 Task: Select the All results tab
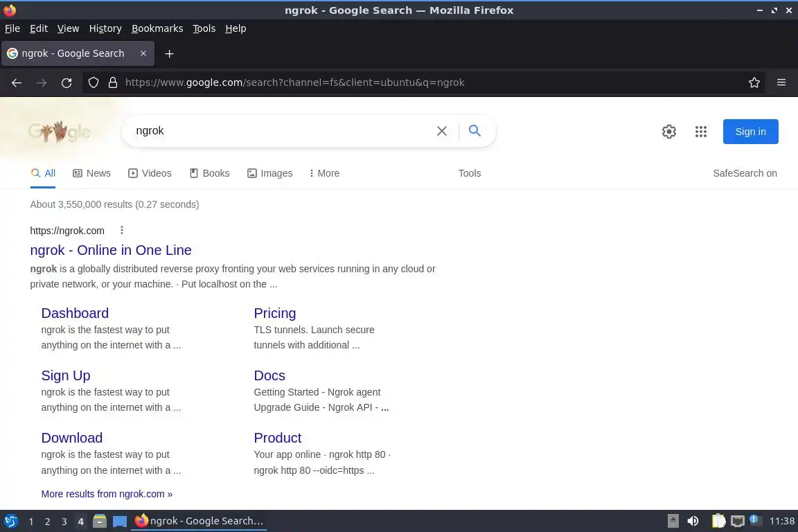43,173
